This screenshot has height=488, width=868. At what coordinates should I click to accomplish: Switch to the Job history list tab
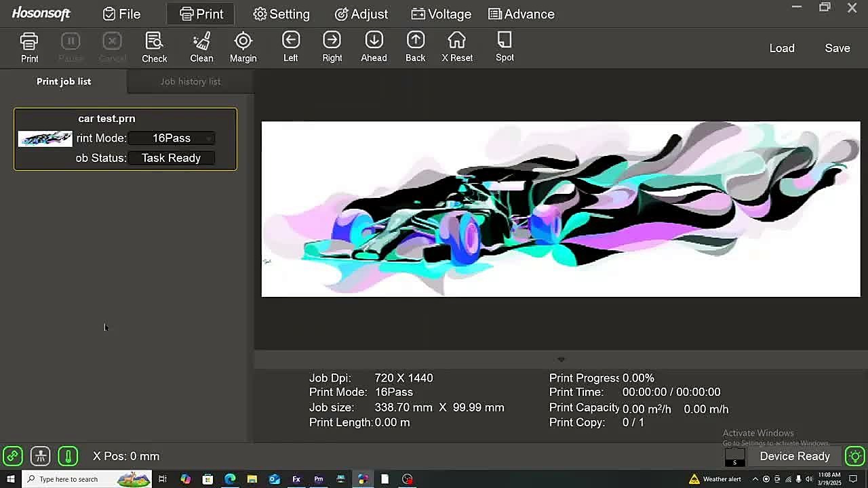pyautogui.click(x=191, y=81)
